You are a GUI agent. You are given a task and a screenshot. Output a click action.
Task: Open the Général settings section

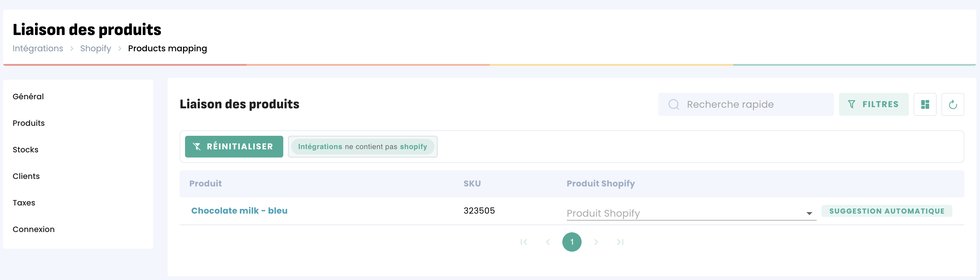click(x=28, y=96)
